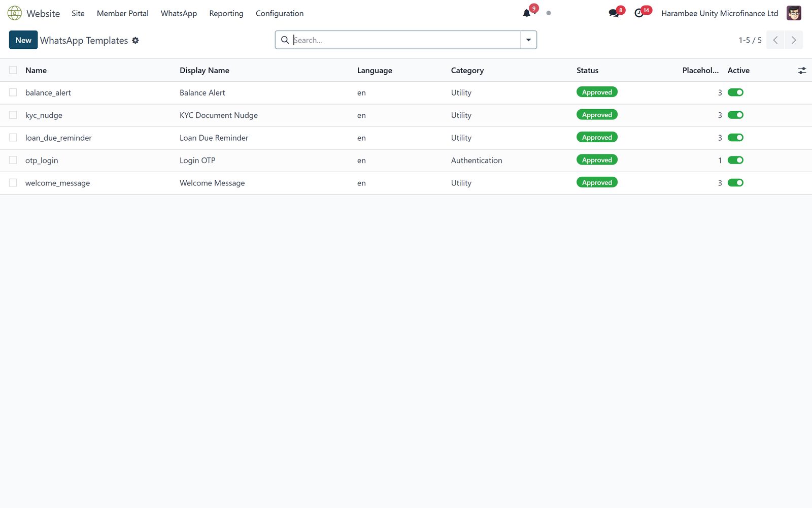The image size is (812, 508).
Task: Sort by the Category column header
Action: coord(467,70)
